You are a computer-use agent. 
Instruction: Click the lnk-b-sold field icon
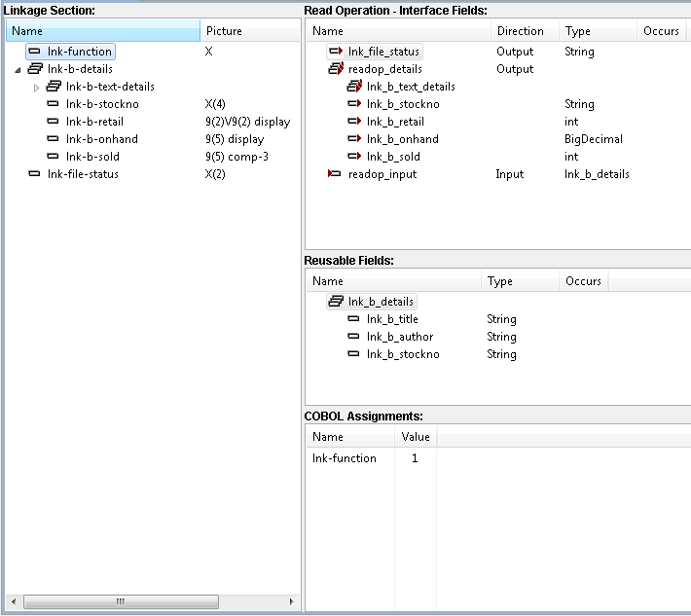(x=53, y=157)
